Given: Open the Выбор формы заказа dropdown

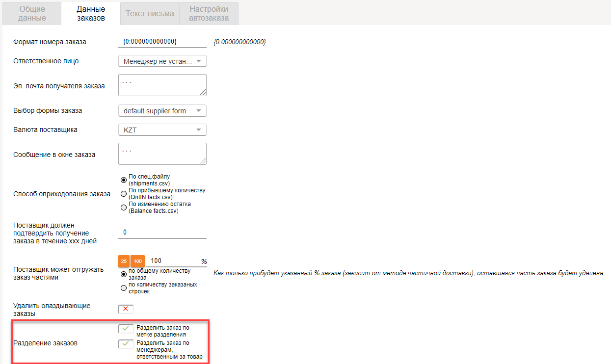Looking at the screenshot, I should pos(162,111).
